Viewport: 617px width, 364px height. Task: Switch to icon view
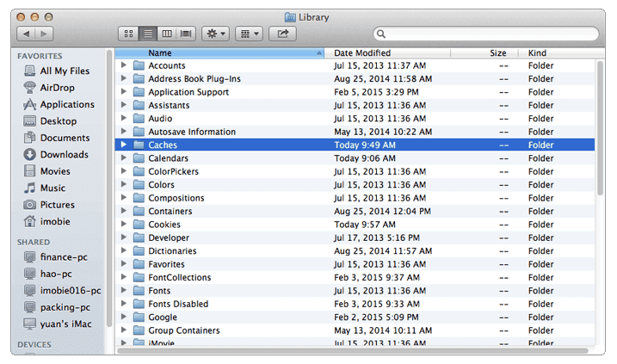coord(128,34)
